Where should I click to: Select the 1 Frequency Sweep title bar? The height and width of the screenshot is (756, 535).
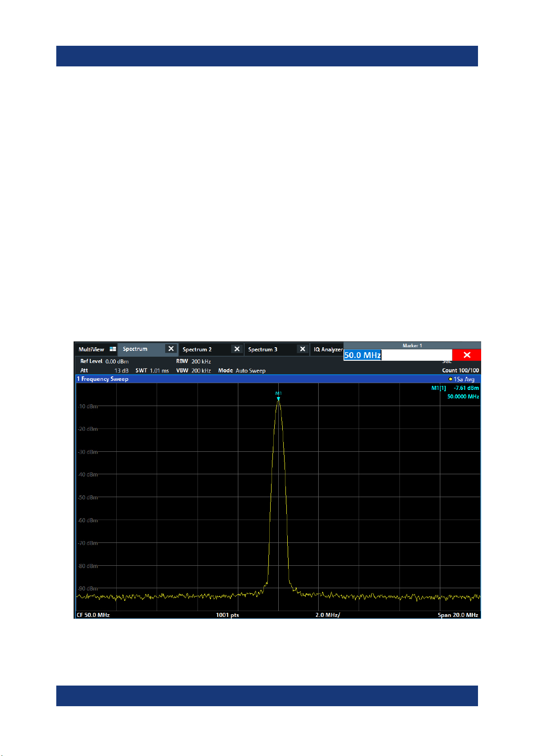(x=278, y=379)
